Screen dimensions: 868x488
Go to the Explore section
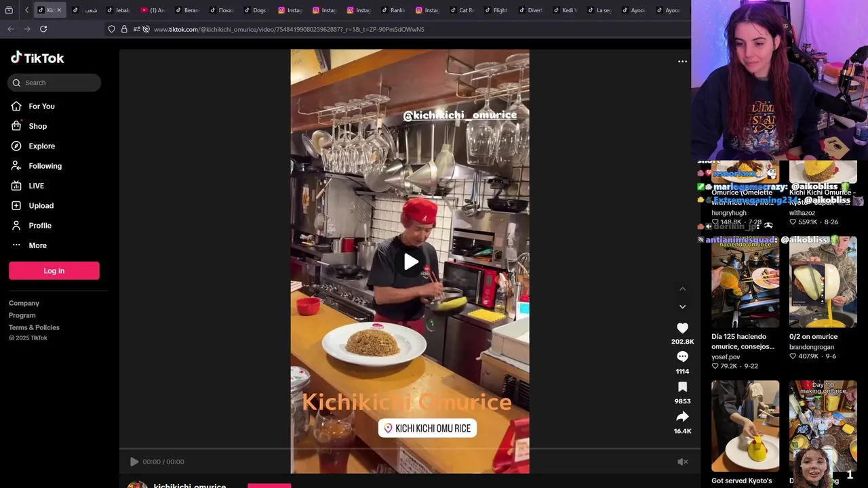pos(41,146)
